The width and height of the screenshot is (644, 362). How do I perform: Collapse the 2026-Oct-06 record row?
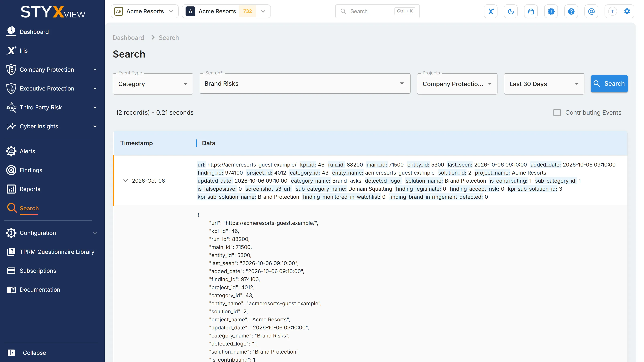tap(126, 181)
